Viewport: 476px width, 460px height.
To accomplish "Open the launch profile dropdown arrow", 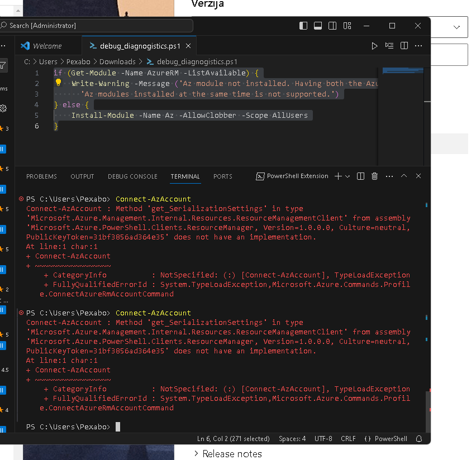I will 348,176.
